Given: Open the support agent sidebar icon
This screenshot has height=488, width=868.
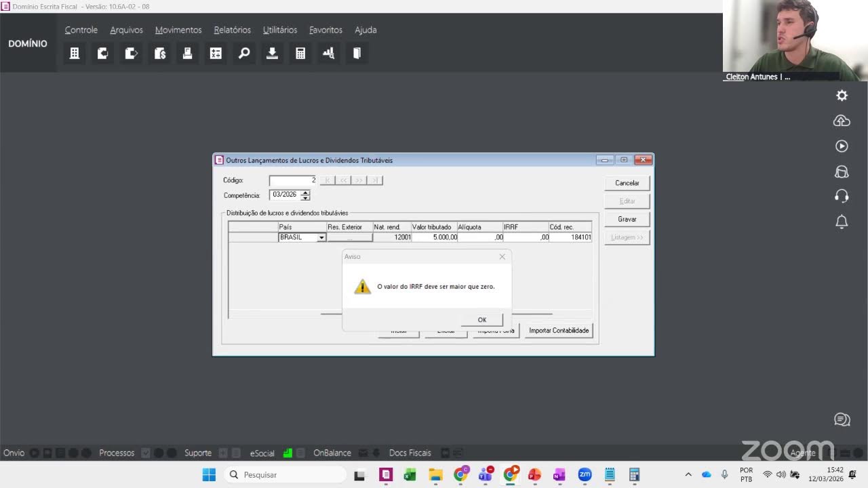Looking at the screenshot, I should pyautogui.click(x=842, y=171).
